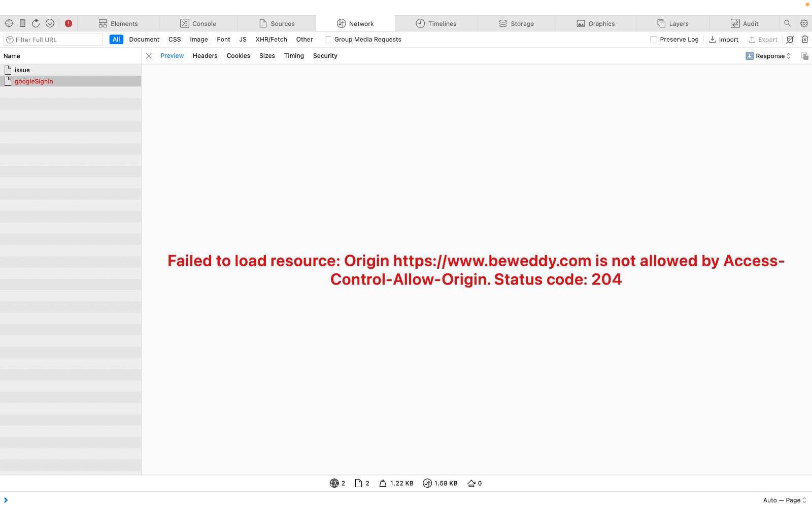812x508 pixels.
Task: Select the issue request row
Action: tap(71, 70)
